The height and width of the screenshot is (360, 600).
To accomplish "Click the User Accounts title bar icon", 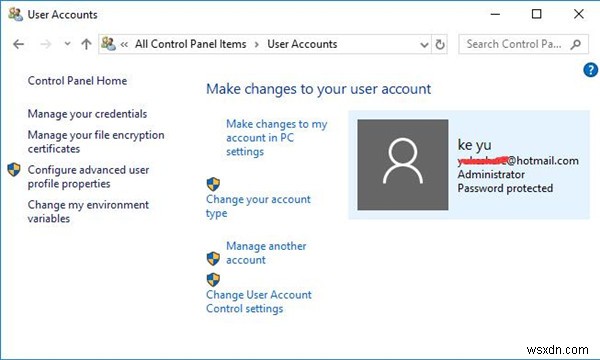I will [x=16, y=15].
